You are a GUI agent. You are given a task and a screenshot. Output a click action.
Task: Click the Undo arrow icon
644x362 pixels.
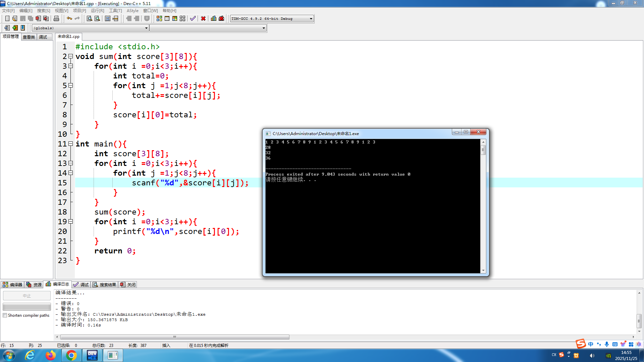coord(69,18)
